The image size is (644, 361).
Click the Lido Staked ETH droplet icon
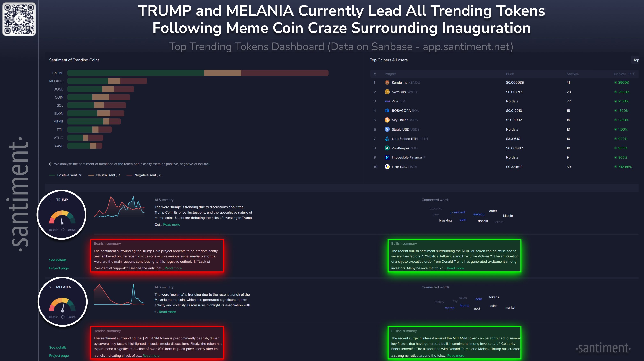387,139
